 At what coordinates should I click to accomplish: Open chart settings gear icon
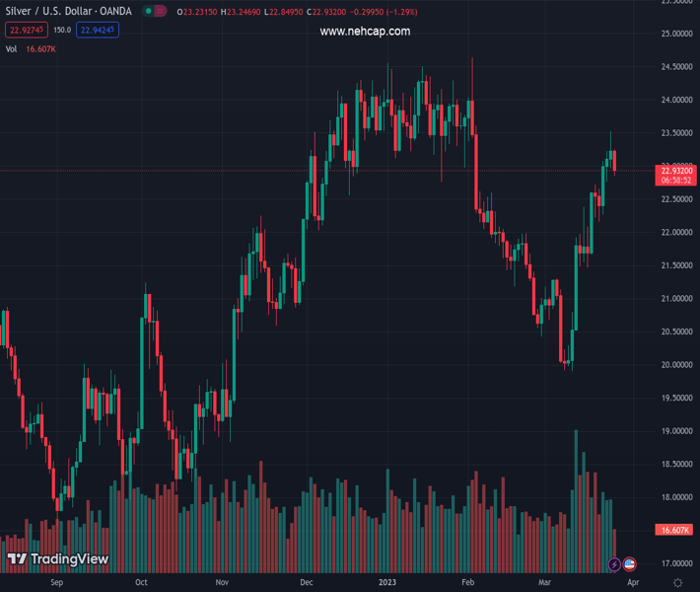pos(677,582)
